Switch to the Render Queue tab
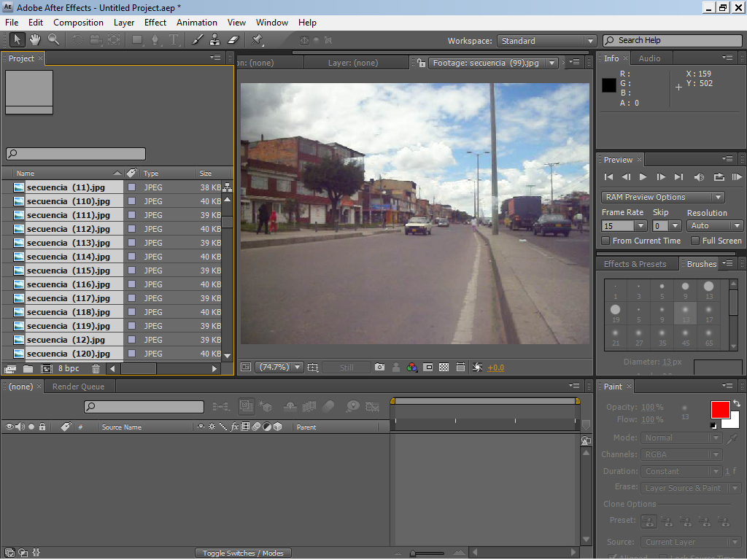 [78, 386]
